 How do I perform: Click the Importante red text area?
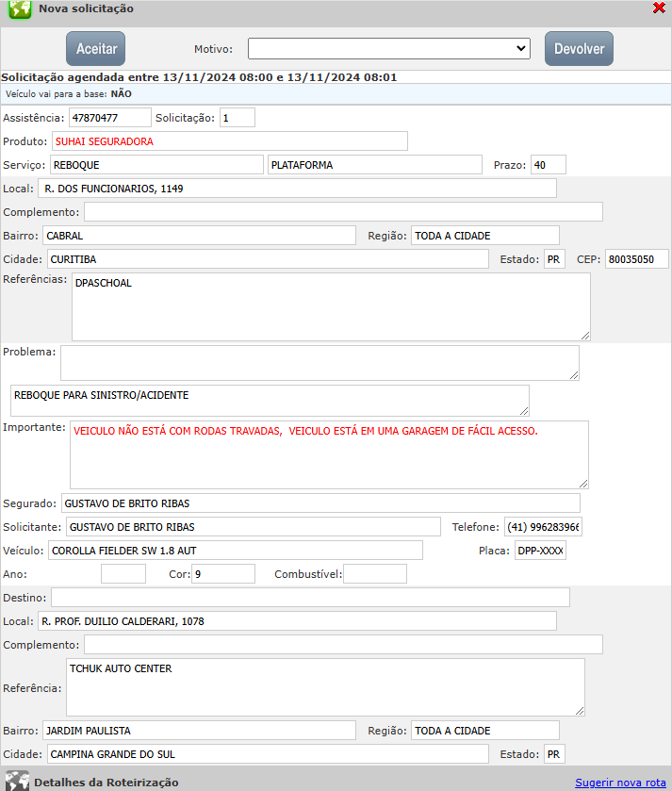(329, 454)
